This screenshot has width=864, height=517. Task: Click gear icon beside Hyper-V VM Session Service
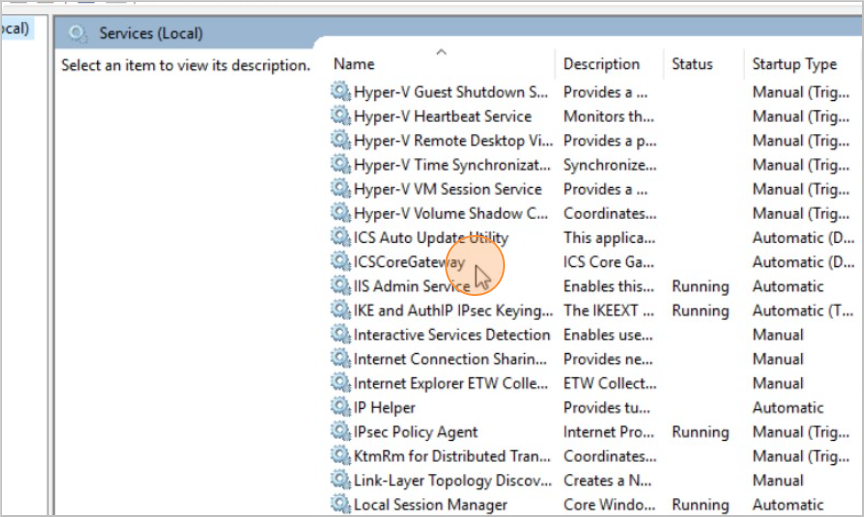341,189
